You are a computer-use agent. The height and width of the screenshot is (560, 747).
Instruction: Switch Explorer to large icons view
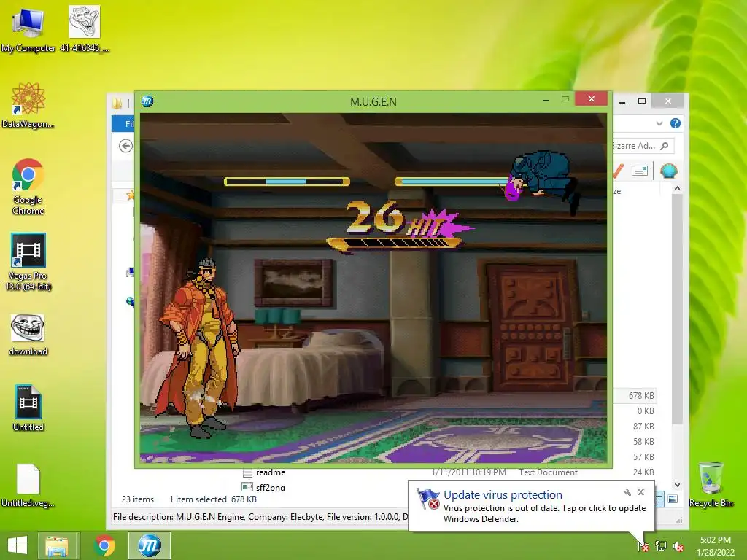pyautogui.click(x=673, y=499)
